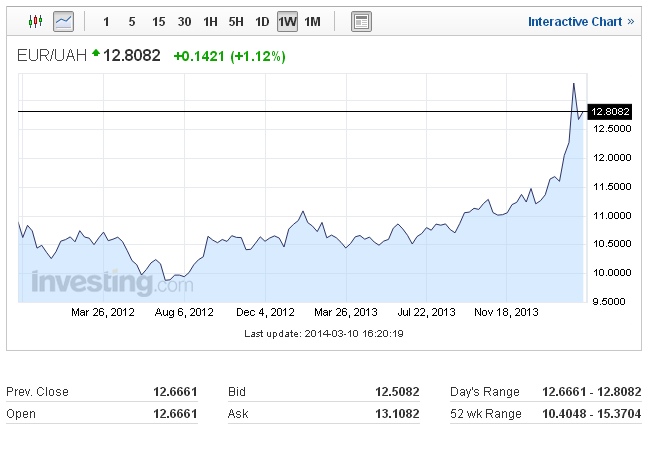Select the 1 minute timeframe
The image size is (654, 455).
tap(106, 22)
